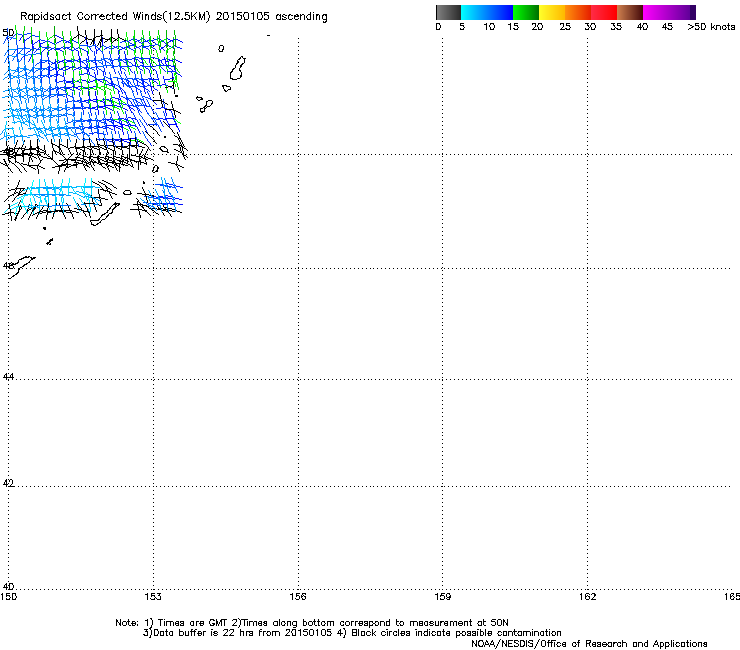Click the latitude label '50'
Viewport: 740px width, 650px height.
pos(8,33)
